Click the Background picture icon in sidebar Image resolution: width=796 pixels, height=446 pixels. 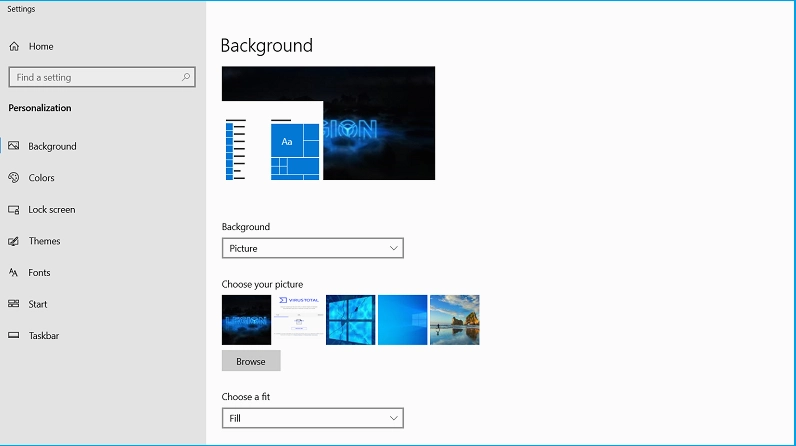click(14, 146)
